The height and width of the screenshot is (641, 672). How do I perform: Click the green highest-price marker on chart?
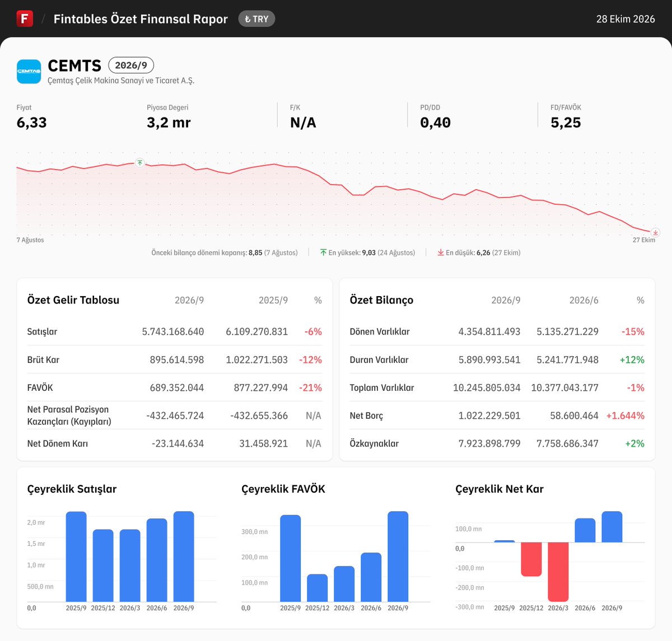tap(140, 163)
